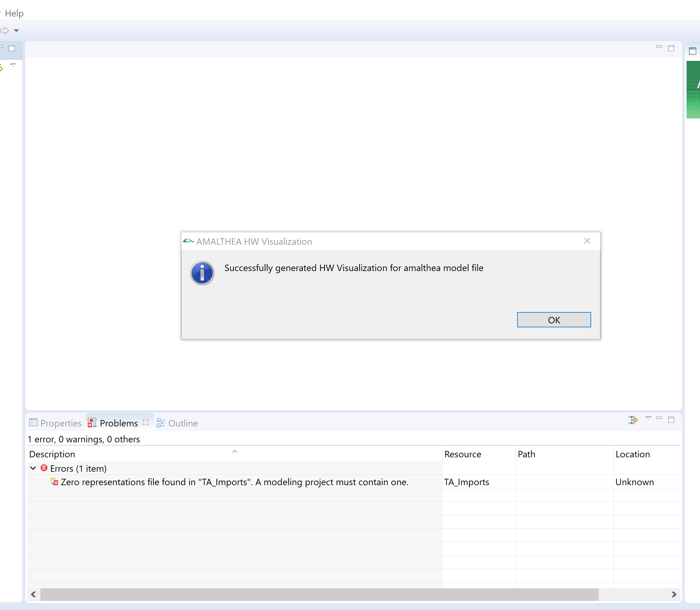The width and height of the screenshot is (700, 610).
Task: Select the Problems tab
Action: click(118, 423)
